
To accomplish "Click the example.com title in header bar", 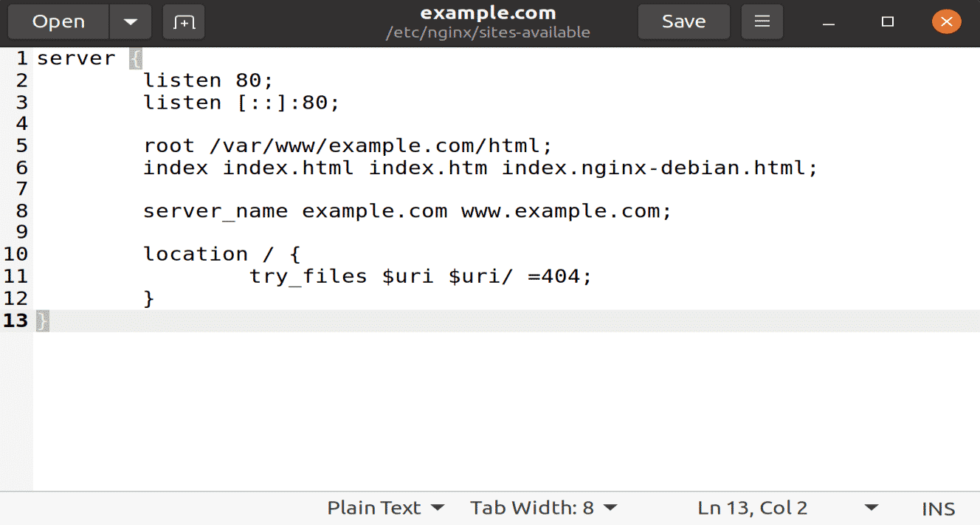I will [488, 13].
